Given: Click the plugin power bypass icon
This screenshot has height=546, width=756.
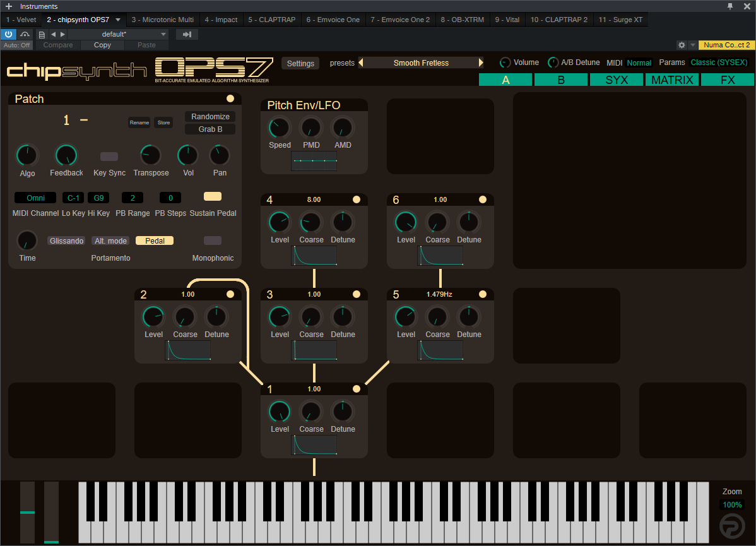Looking at the screenshot, I should tap(8, 34).
